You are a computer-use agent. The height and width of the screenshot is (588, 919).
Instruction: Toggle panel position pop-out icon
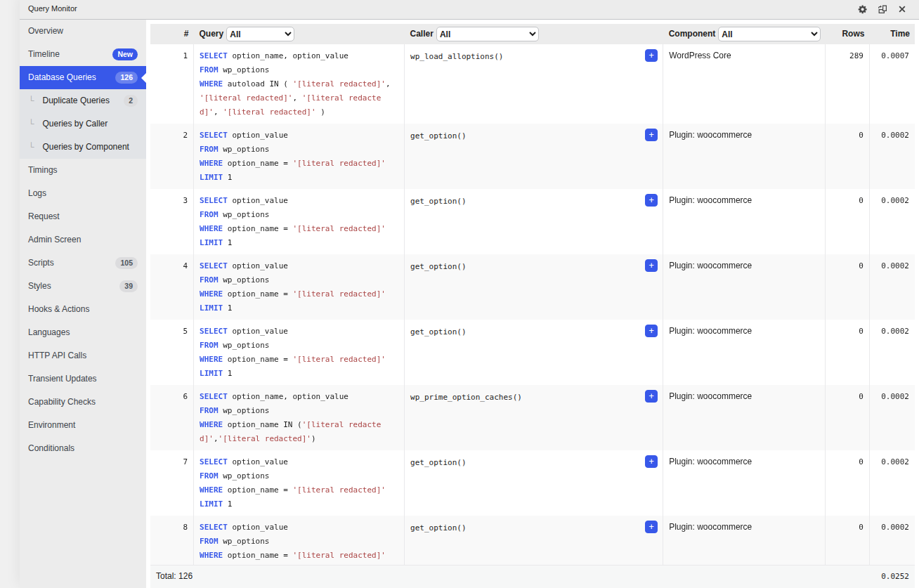click(x=882, y=9)
